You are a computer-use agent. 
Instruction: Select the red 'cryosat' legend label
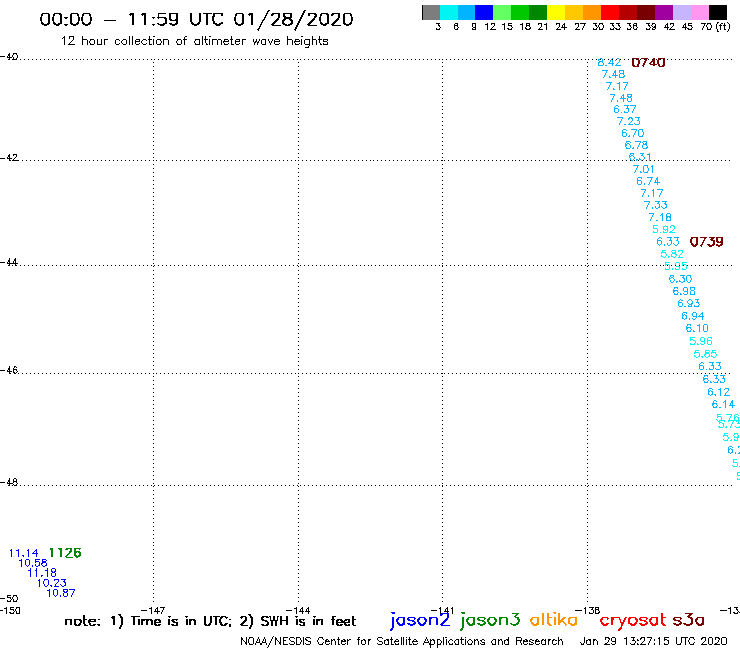[x=633, y=620]
